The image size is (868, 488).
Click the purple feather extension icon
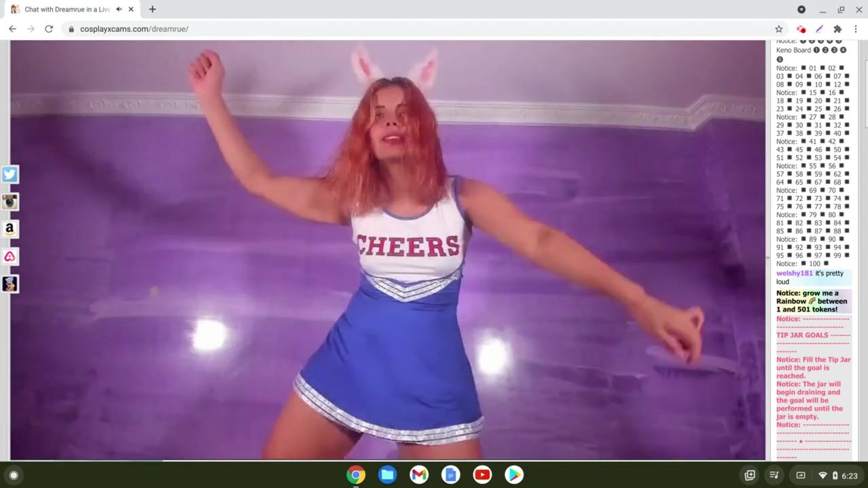coord(819,29)
